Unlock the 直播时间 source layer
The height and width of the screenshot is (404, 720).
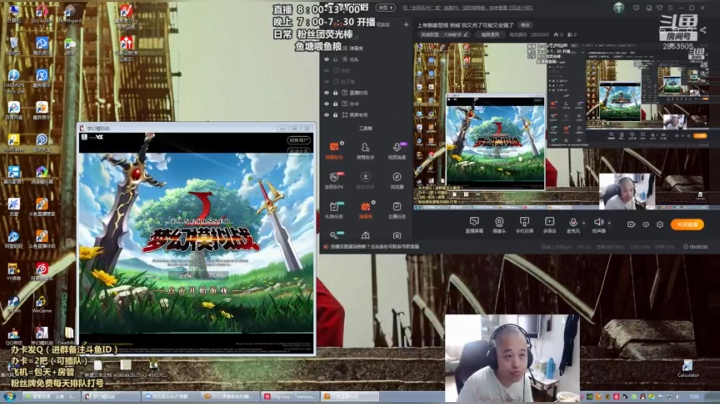335,93
